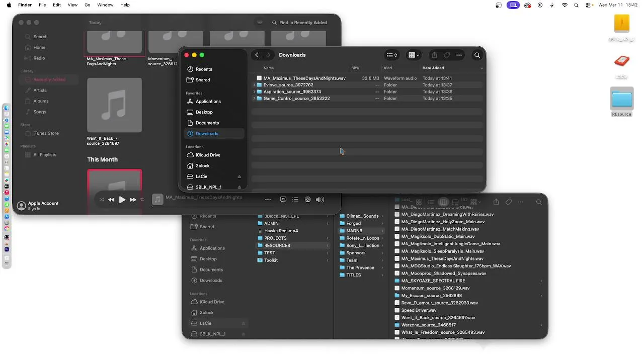644x362 pixels.
Task: Expand Aspiration_source_3962374 folder
Action: coord(254,92)
